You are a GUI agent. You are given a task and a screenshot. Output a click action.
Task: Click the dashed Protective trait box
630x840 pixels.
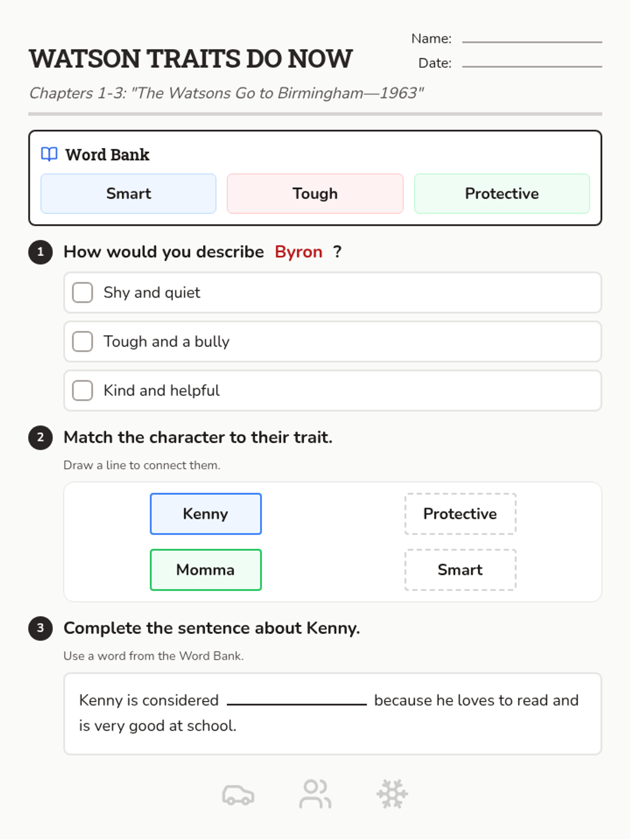coord(460,514)
